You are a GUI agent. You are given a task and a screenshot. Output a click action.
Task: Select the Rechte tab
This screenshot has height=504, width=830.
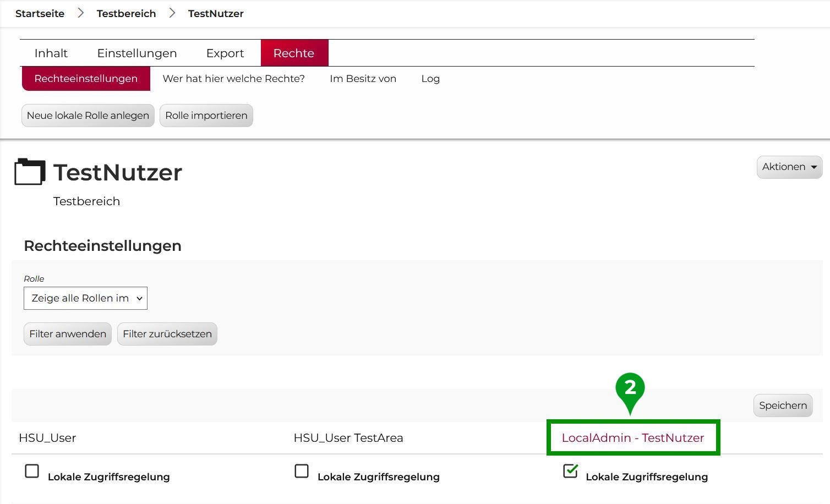(x=294, y=53)
